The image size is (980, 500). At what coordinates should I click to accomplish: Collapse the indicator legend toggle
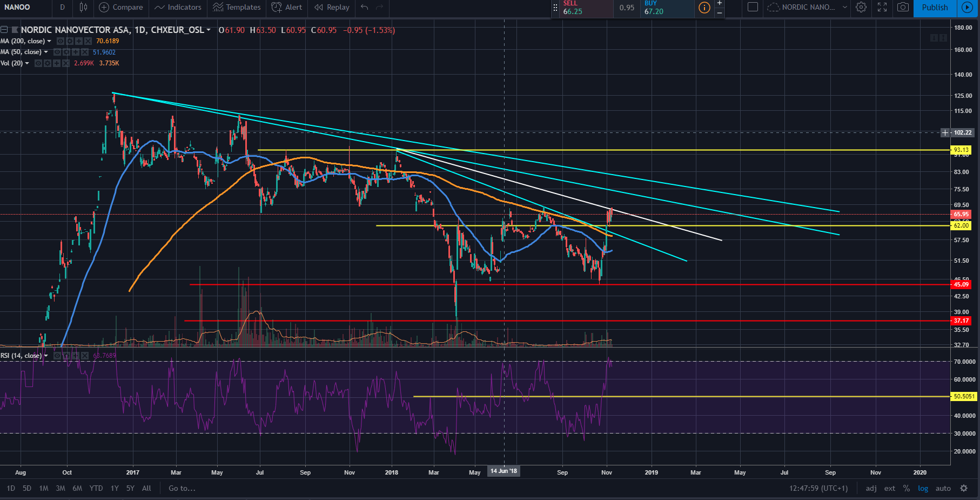click(4, 30)
